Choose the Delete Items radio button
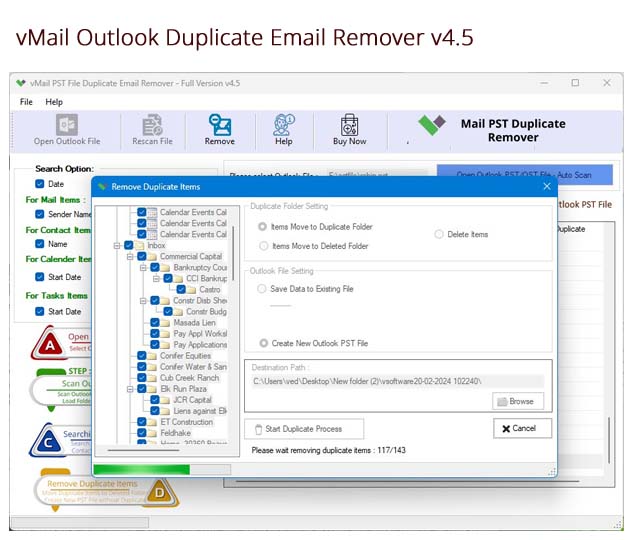The height and width of the screenshot is (540, 633). tap(439, 234)
